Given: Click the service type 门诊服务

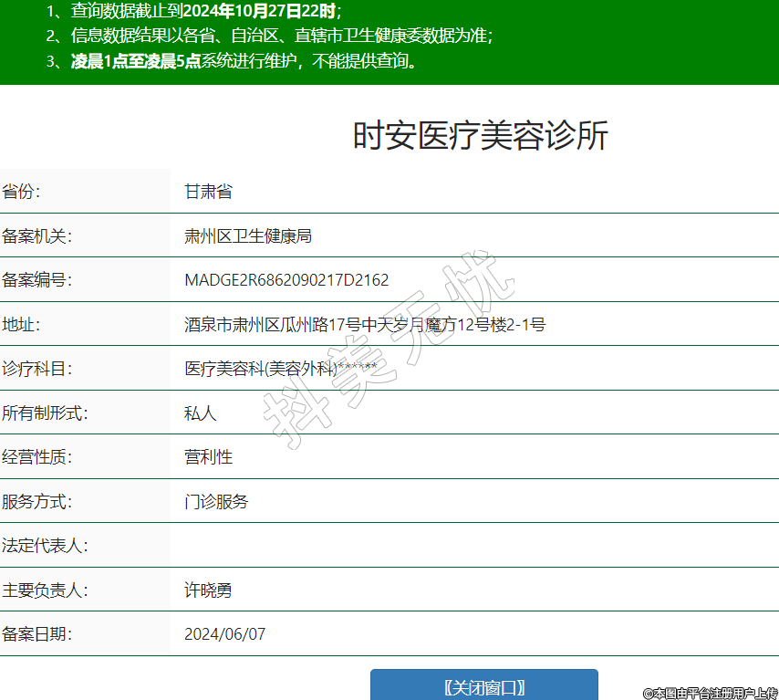Looking at the screenshot, I should tap(216, 502).
